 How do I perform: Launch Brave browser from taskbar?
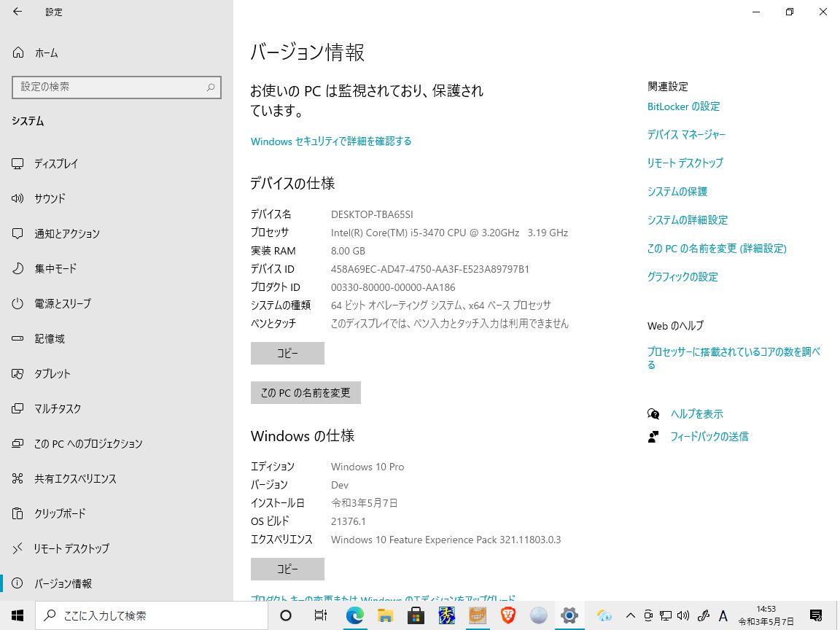tap(507, 615)
